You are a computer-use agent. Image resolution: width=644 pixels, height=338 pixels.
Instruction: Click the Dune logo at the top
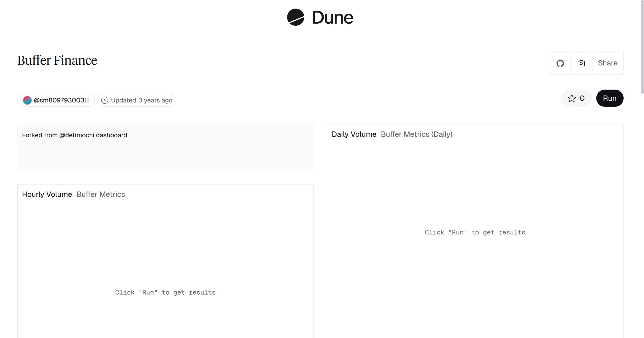[x=320, y=18]
